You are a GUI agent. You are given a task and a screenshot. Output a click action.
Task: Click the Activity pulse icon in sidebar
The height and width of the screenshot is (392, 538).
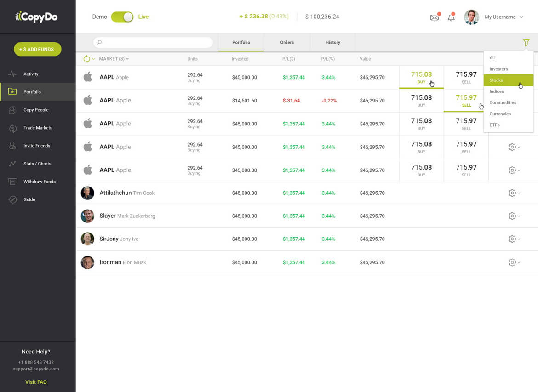(x=12, y=74)
